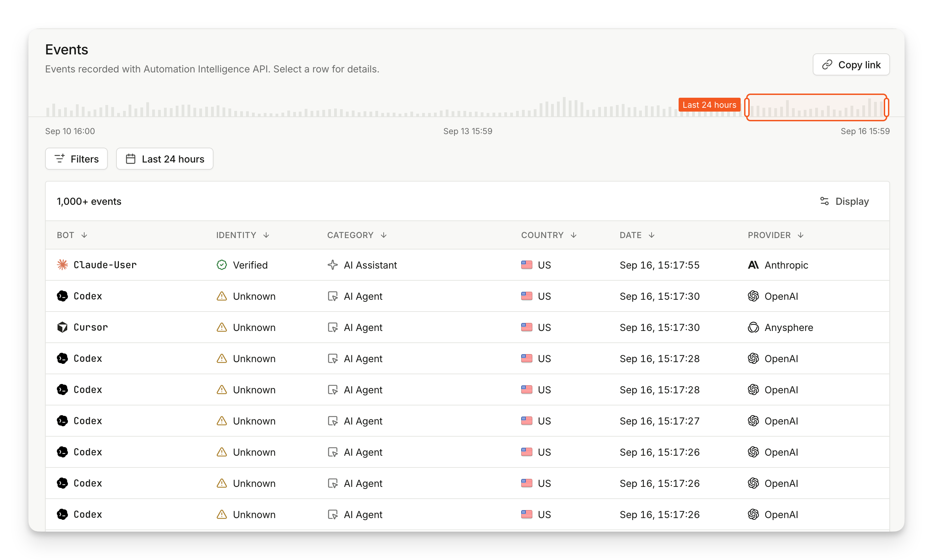Viewport: 933px width, 560px height.
Task: Open the Last 24 hours date range picker
Action: tap(165, 159)
